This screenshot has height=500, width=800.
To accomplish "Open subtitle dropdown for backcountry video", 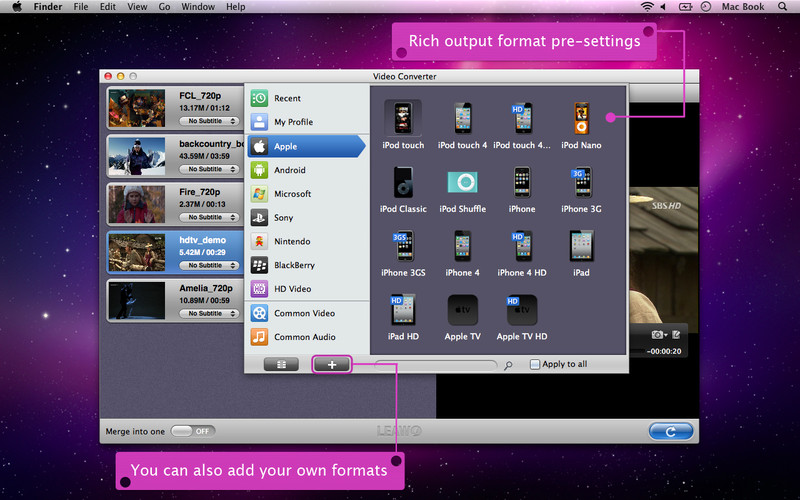I will (209, 169).
